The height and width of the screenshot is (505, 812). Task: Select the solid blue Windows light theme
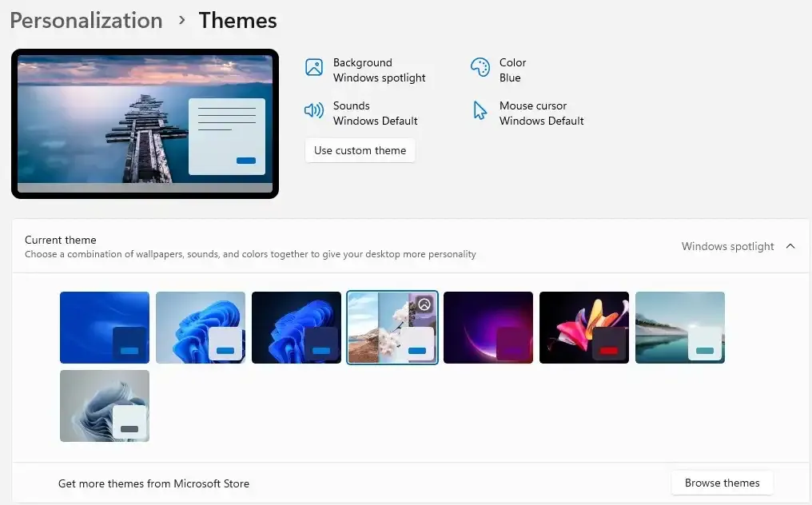coord(105,328)
